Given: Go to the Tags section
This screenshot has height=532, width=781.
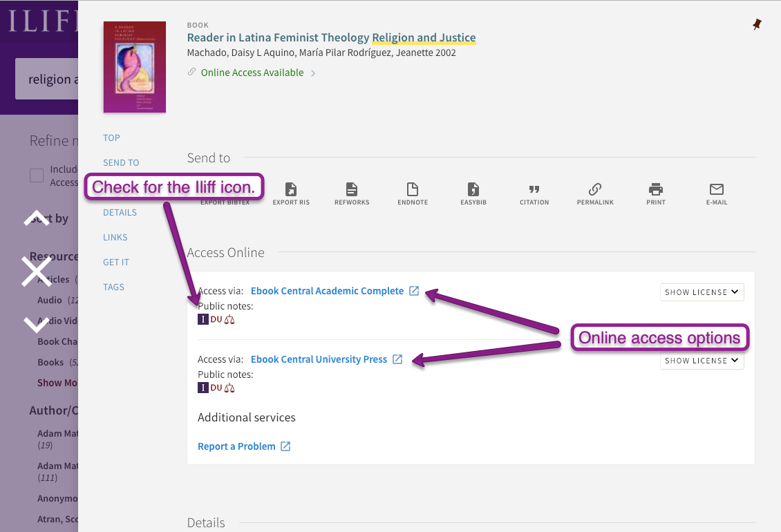Looking at the screenshot, I should (113, 287).
